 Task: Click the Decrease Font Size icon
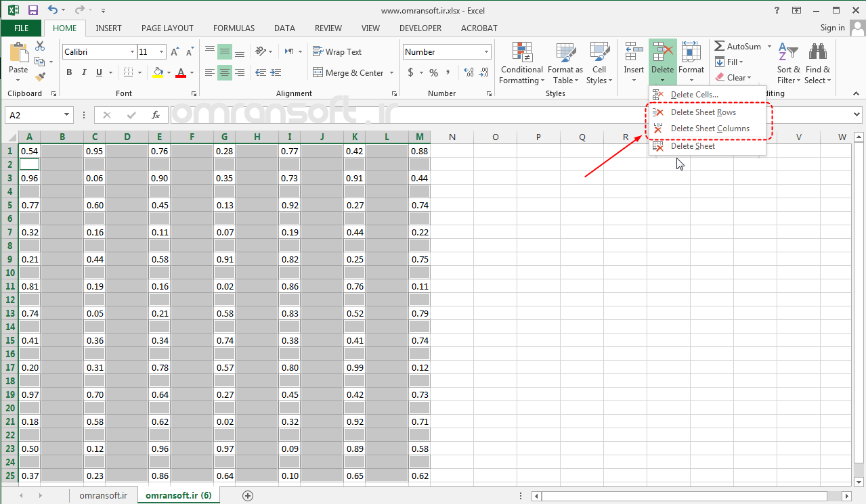click(190, 52)
